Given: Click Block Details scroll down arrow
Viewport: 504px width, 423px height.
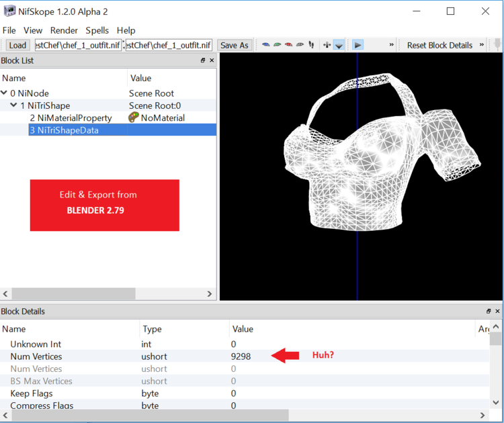Looking at the screenshot, I should coord(496,402).
